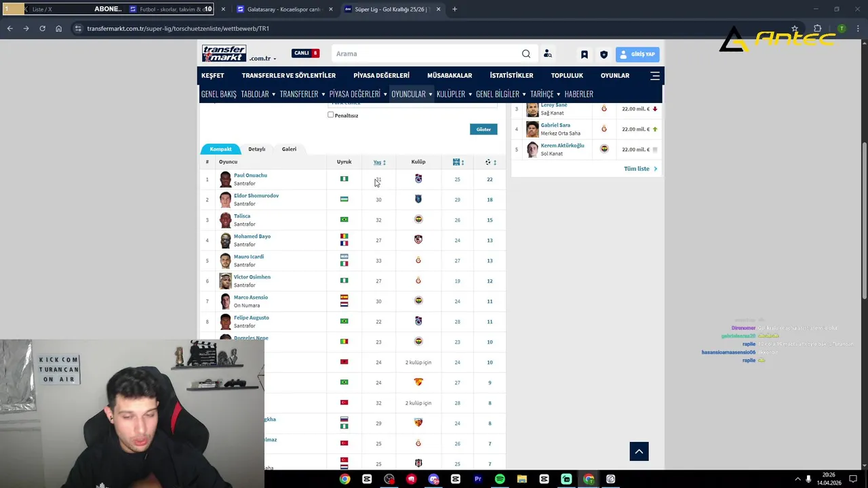Open the person search icon
This screenshot has width=868, height=488.
(x=547, y=54)
